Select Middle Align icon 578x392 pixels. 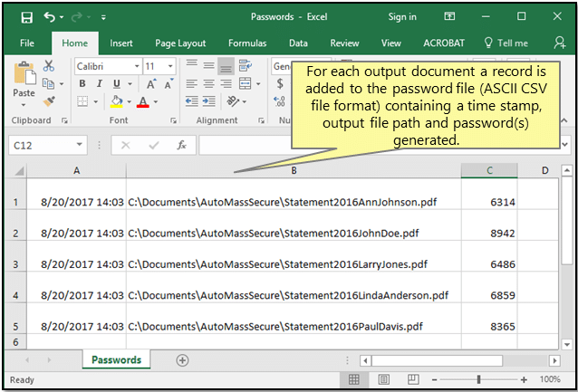point(209,66)
